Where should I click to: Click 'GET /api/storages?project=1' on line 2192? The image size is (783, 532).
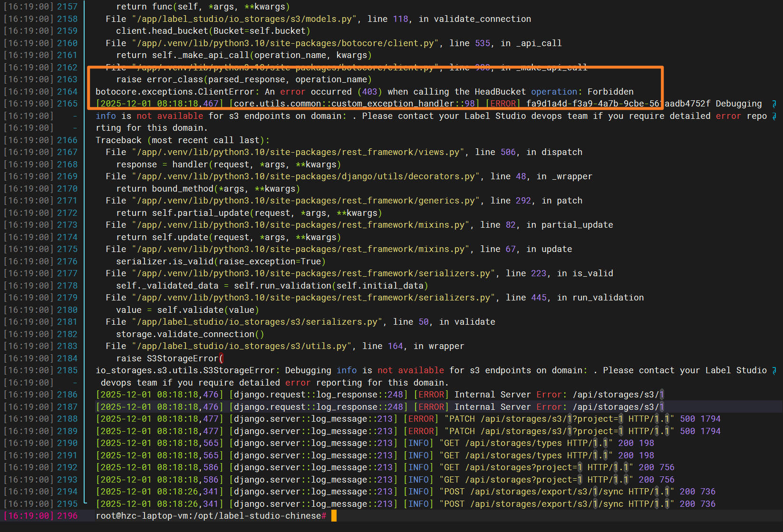click(x=513, y=467)
